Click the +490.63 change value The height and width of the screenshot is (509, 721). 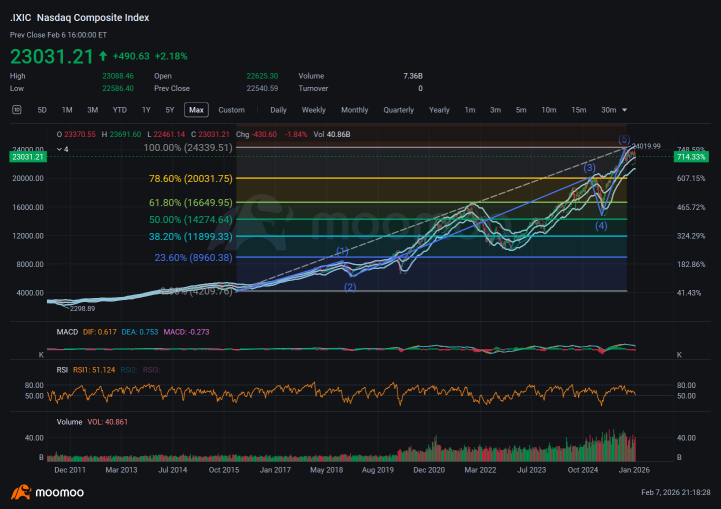click(x=131, y=56)
